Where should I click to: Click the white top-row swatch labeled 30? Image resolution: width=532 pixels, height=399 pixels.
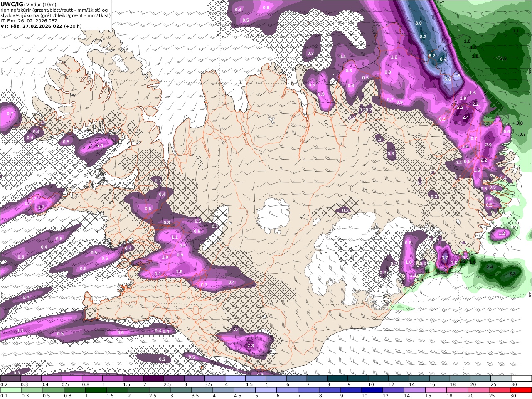point(521,379)
